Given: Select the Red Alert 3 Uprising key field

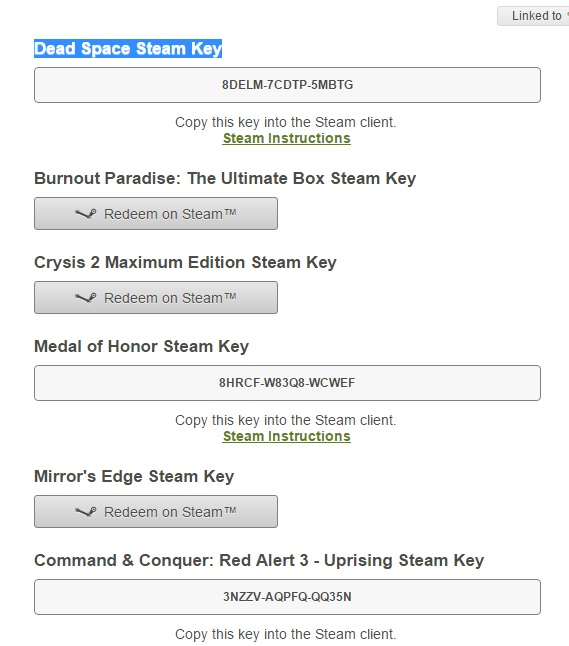Looking at the screenshot, I should click(287, 597).
